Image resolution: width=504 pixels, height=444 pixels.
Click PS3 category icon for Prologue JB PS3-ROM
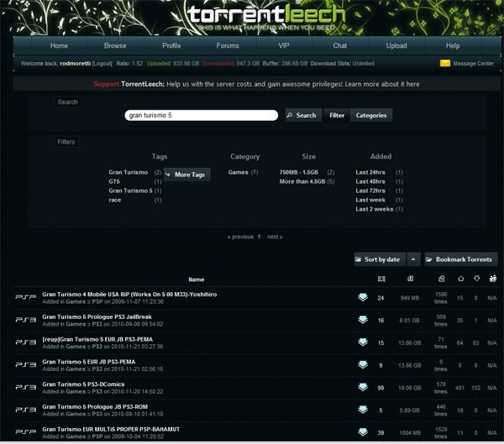pos(26,410)
